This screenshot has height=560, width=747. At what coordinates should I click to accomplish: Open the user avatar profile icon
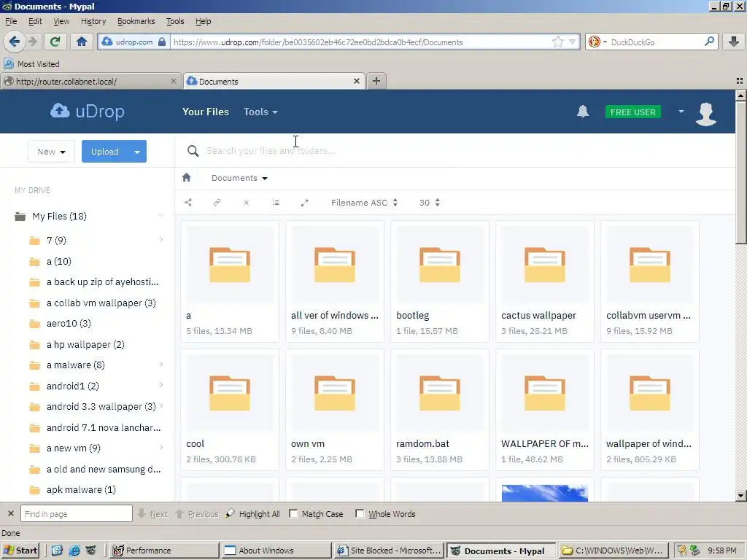pyautogui.click(x=706, y=113)
